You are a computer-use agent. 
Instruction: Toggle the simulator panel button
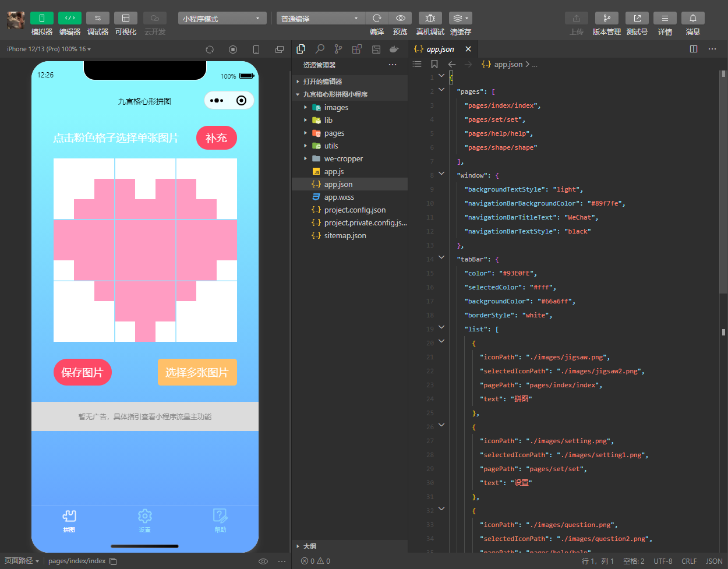tap(41, 18)
